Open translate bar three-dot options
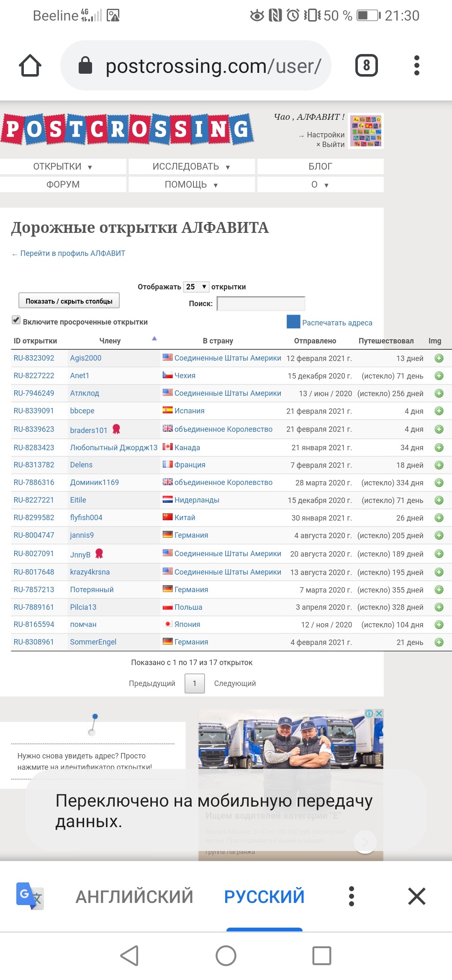Image resolution: width=452 pixels, height=980 pixels. coord(352,896)
